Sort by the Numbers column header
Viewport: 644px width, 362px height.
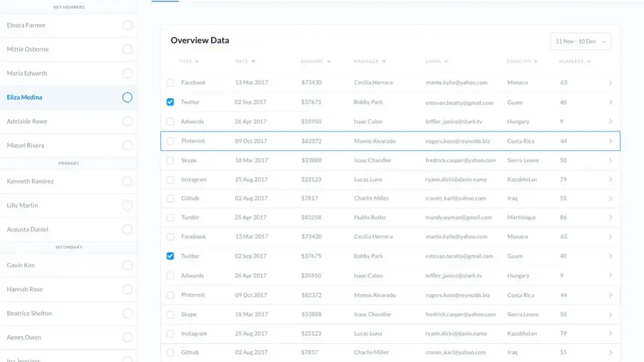(575, 62)
